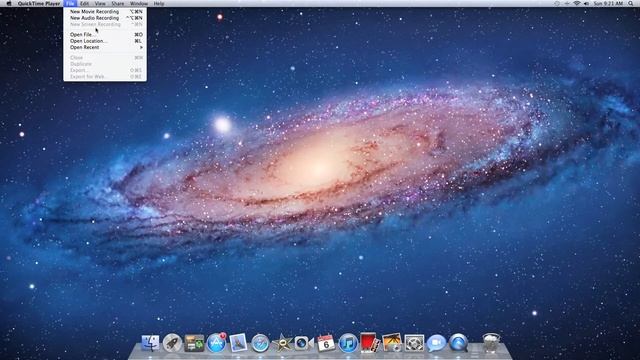Choose New Audio Recording
The height and width of the screenshot is (360, 640).
pos(105,18)
